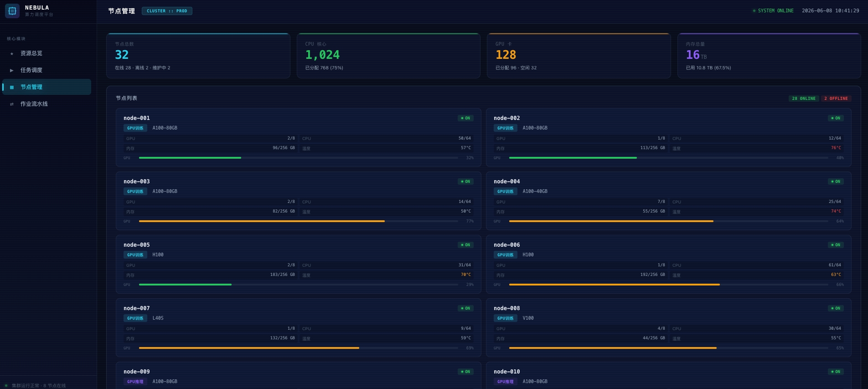Click the 74°C temperature on node-004
The width and height of the screenshot is (868, 389).
[x=836, y=211]
